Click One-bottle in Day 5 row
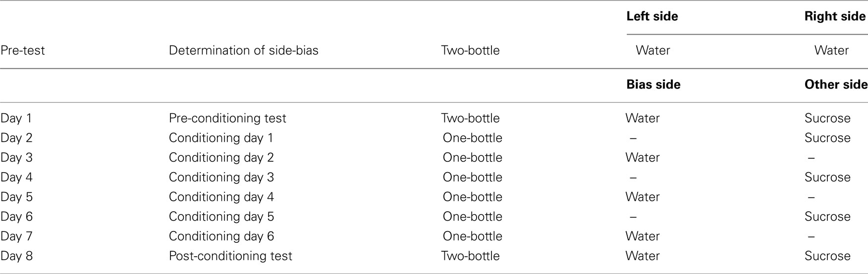 (x=473, y=197)
